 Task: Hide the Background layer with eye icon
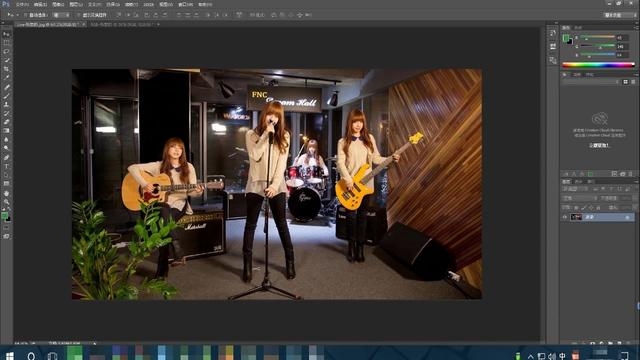click(x=565, y=217)
